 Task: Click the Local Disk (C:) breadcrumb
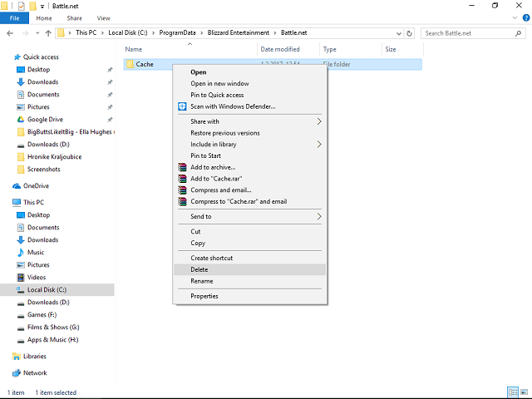127,33
